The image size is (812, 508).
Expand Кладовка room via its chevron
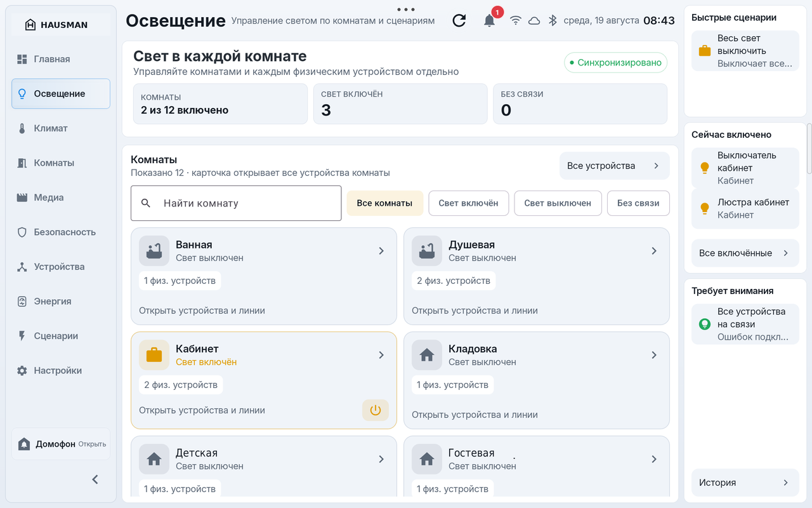point(654,355)
